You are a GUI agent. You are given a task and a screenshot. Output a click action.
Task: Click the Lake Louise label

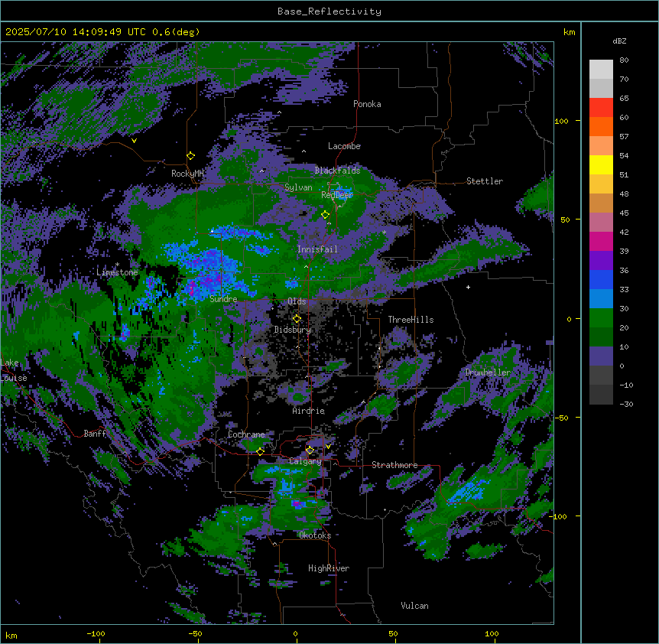click(x=12, y=370)
